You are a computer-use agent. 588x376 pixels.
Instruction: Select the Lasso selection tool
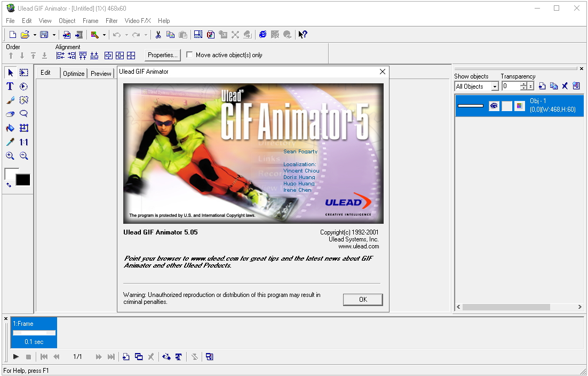tap(24, 114)
